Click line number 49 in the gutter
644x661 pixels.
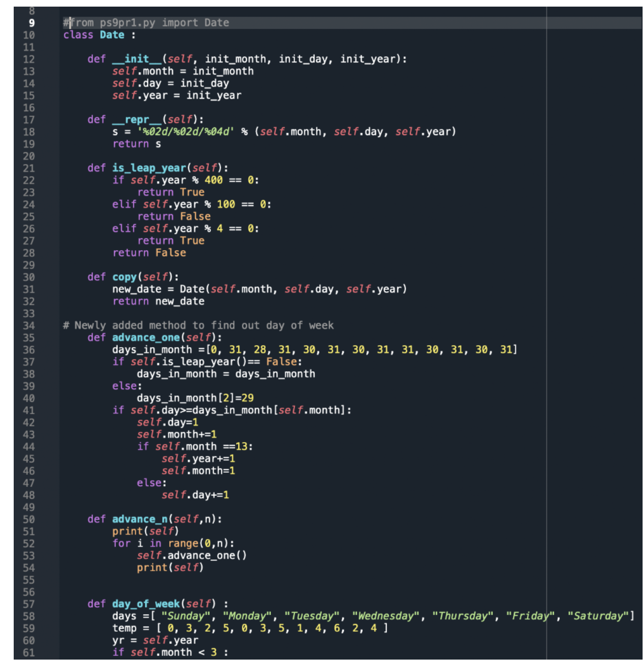pyautogui.click(x=29, y=507)
